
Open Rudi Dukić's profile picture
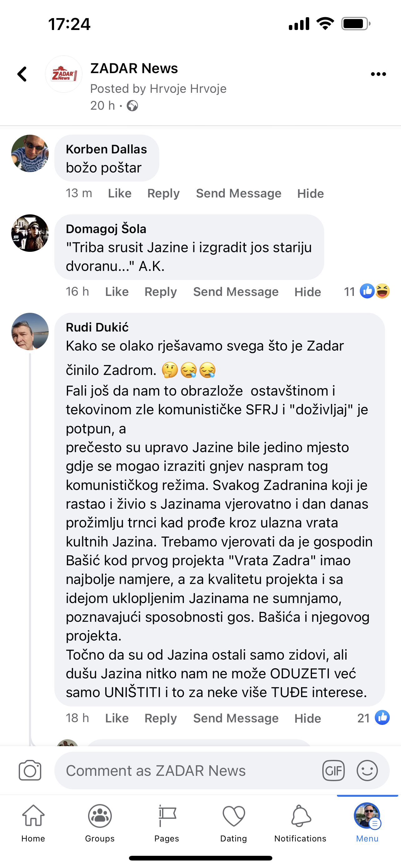(x=30, y=332)
